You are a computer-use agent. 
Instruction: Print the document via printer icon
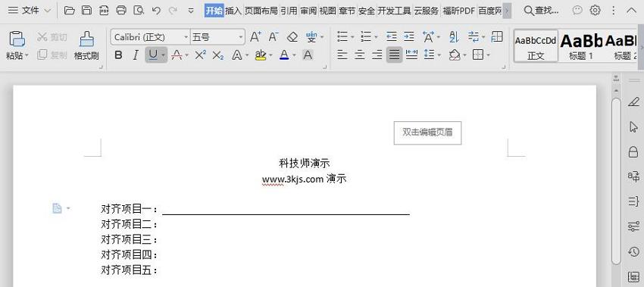(x=121, y=11)
